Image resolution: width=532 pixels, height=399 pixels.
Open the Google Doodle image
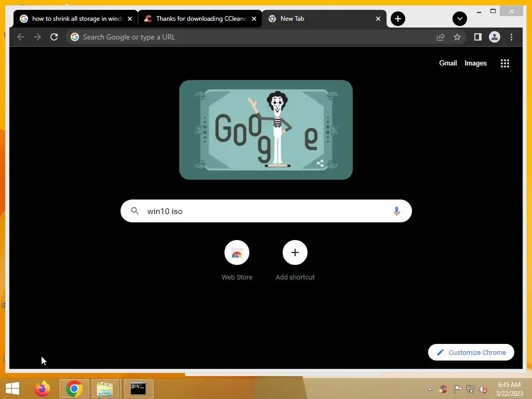[x=265, y=129]
